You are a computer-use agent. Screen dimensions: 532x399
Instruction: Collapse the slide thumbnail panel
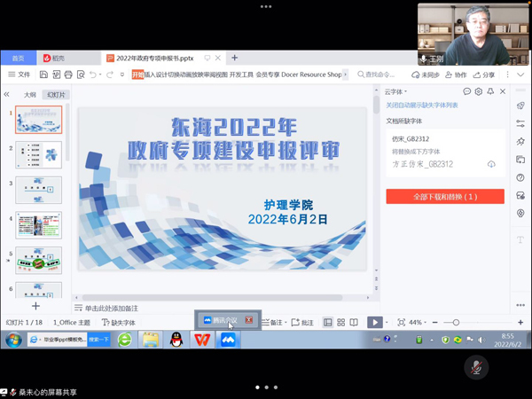pyautogui.click(x=7, y=94)
